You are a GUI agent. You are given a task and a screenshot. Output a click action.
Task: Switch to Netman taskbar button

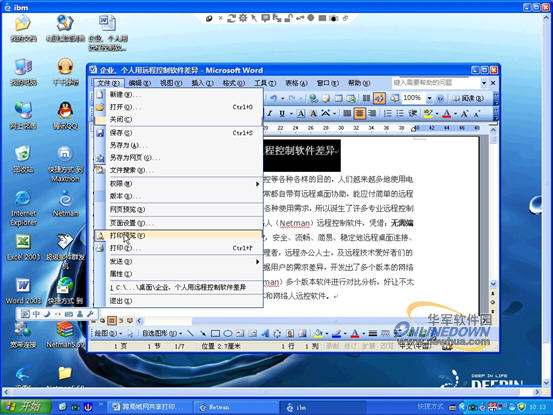[235, 407]
